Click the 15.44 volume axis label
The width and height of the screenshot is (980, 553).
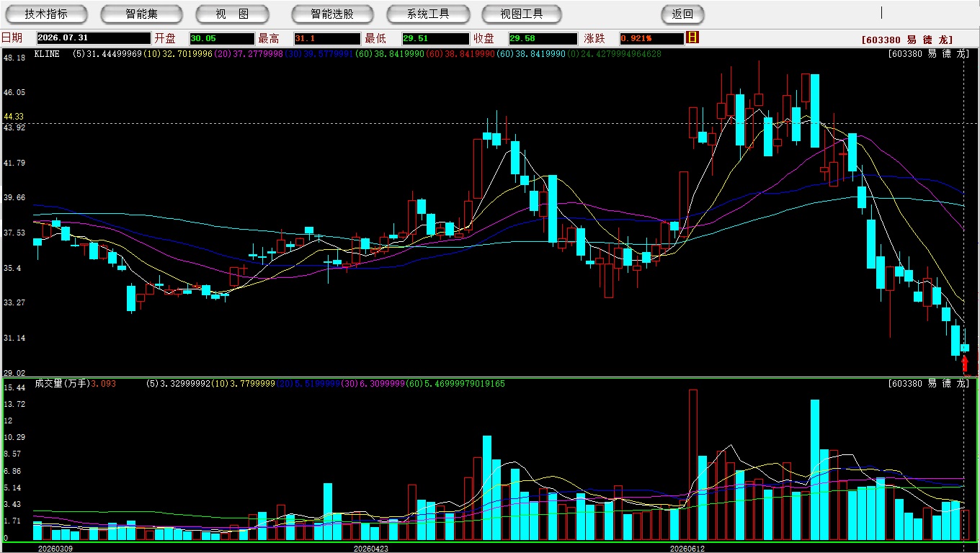coord(14,387)
